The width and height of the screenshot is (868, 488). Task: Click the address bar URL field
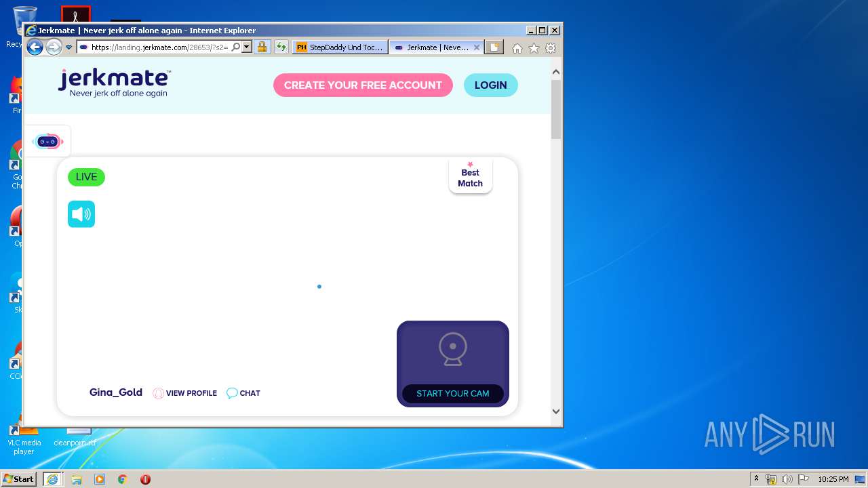[x=159, y=47]
